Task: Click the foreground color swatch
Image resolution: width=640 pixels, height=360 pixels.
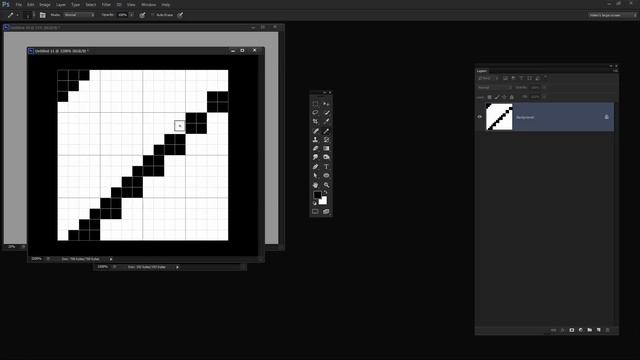Action: [x=317, y=196]
